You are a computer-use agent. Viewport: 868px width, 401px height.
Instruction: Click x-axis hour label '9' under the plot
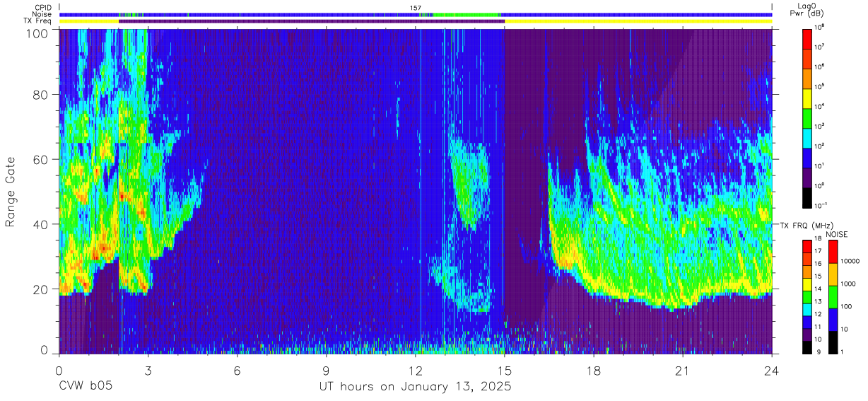(326, 371)
